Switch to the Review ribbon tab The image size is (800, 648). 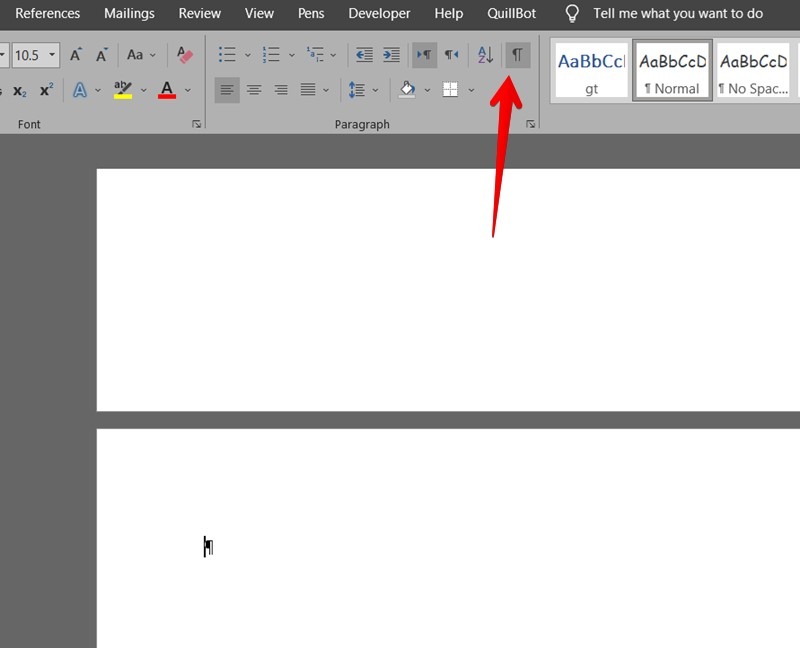tap(199, 13)
